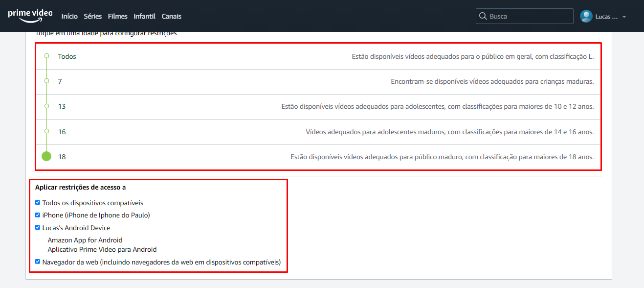Navigate to the Infantil section
Image resolution: width=644 pixels, height=288 pixels.
coord(144,16)
